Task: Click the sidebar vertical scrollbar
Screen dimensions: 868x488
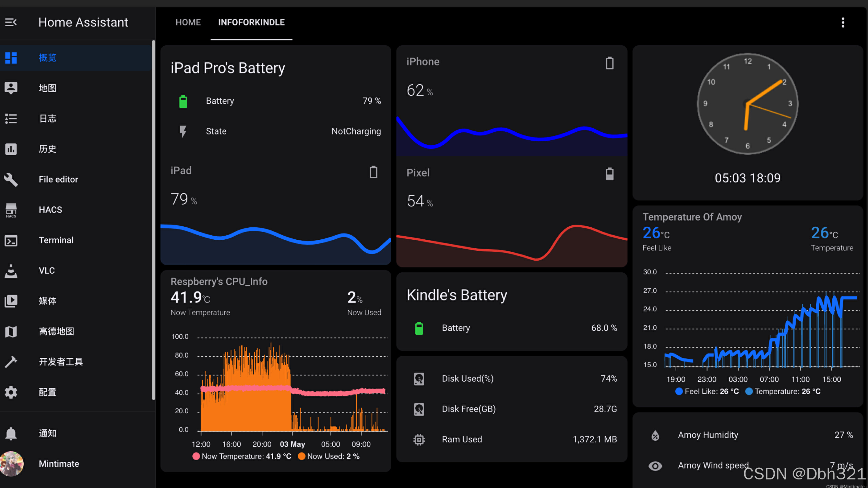Action: pos(153,219)
